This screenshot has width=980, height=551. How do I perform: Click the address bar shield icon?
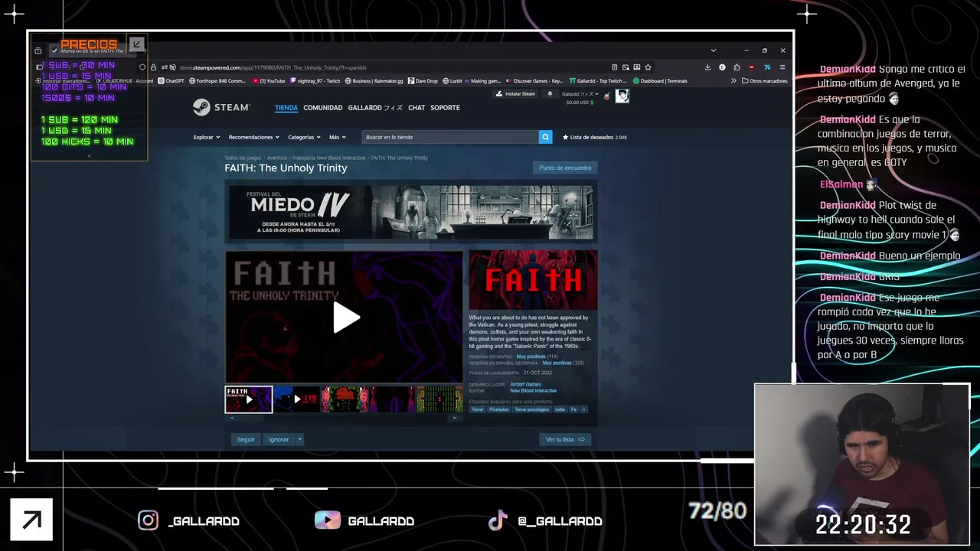click(142, 67)
